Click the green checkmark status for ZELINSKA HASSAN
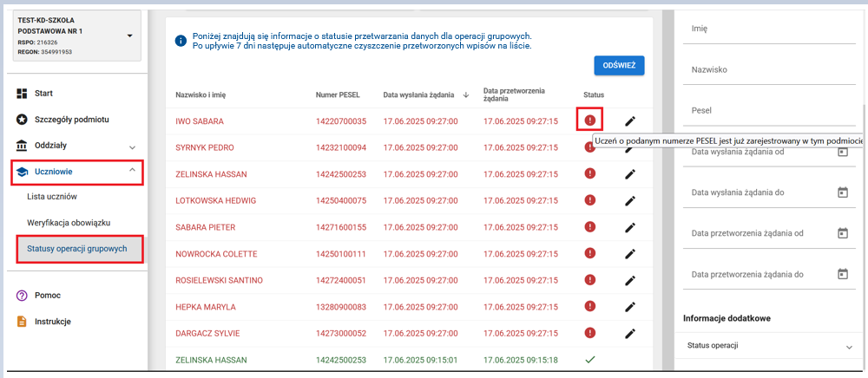 tap(590, 359)
